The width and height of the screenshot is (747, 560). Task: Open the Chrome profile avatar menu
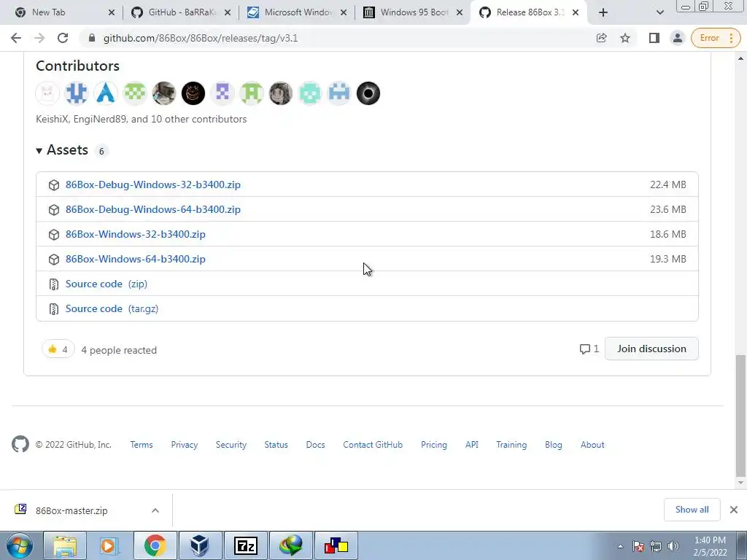678,38
